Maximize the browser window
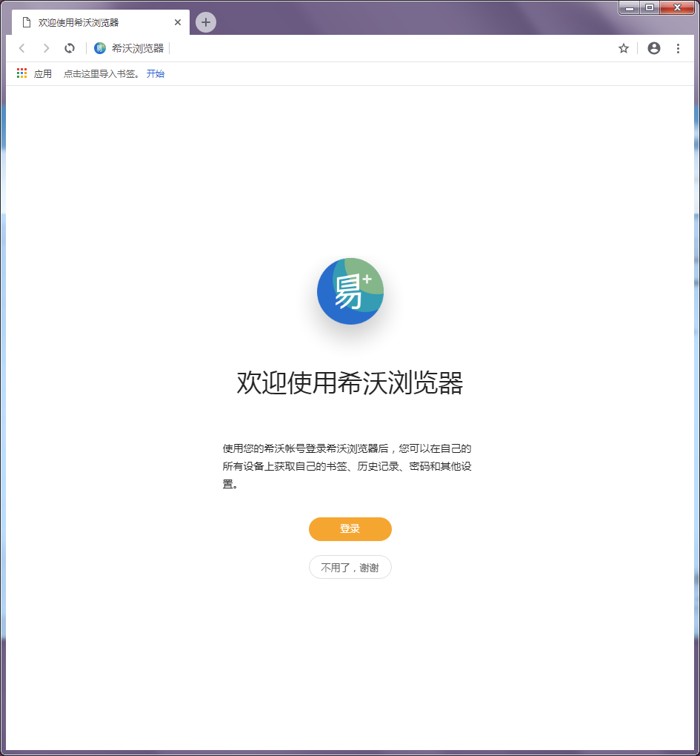The width and height of the screenshot is (700, 756). pyautogui.click(x=650, y=8)
